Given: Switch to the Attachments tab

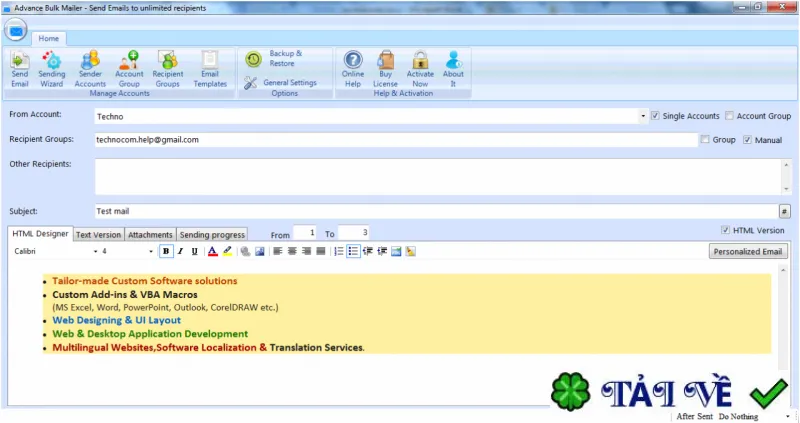Looking at the screenshot, I should coord(150,235).
